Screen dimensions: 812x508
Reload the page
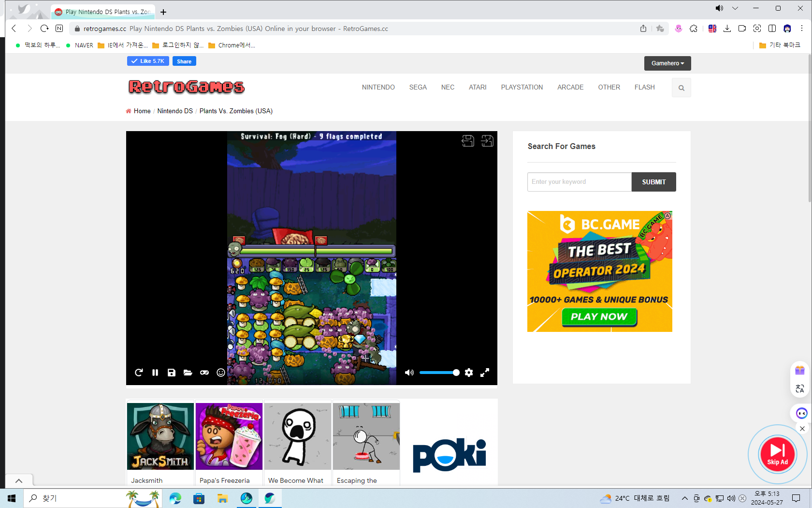tap(44, 29)
